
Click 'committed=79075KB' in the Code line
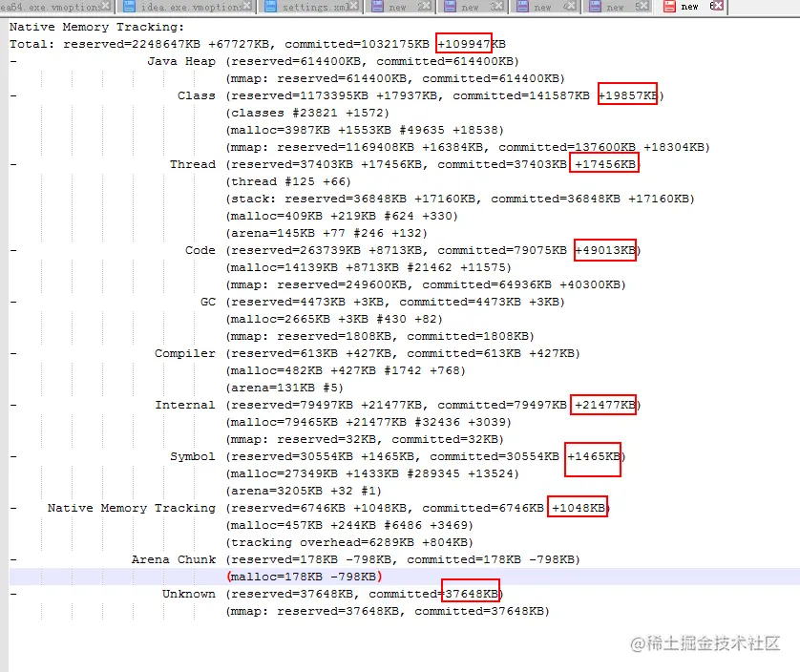(x=502, y=250)
